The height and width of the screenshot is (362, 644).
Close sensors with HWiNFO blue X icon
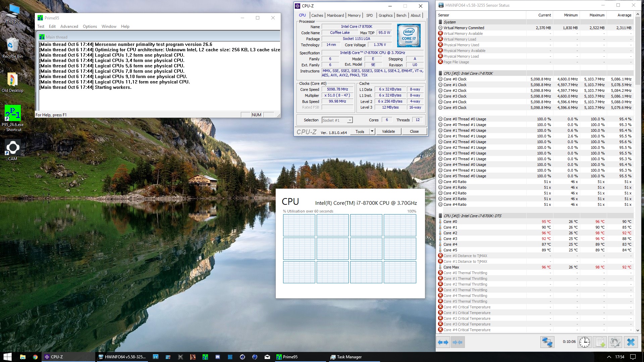631,342
